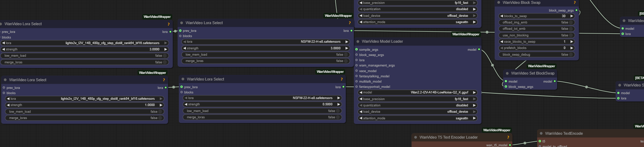Viewport: 644px width, 147px height.
Task: Increase vace_blocks_to_swap with its right arrow
Action: tap(572, 42)
